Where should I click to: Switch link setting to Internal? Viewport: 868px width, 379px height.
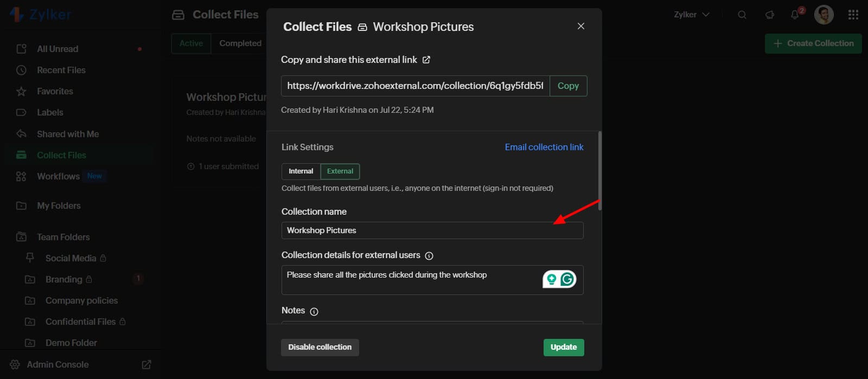coord(301,171)
